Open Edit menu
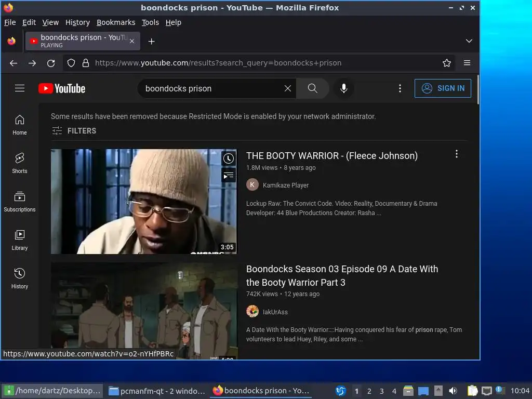 (29, 22)
